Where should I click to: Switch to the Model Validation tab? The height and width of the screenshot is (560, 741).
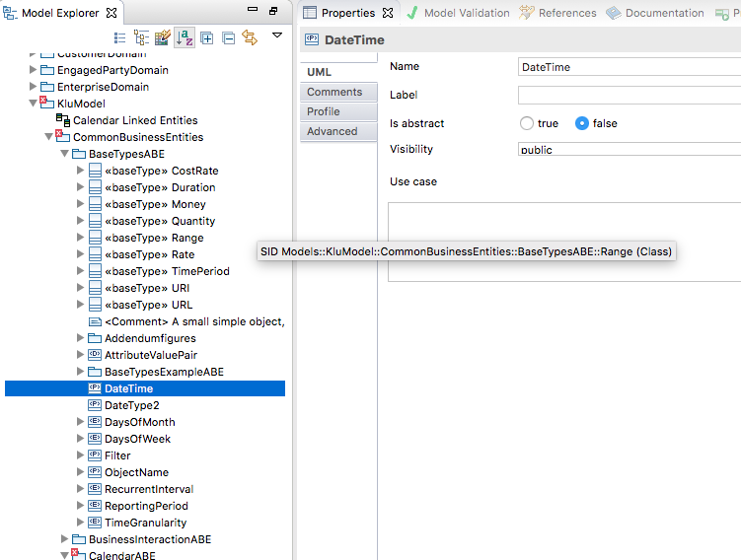pos(458,13)
